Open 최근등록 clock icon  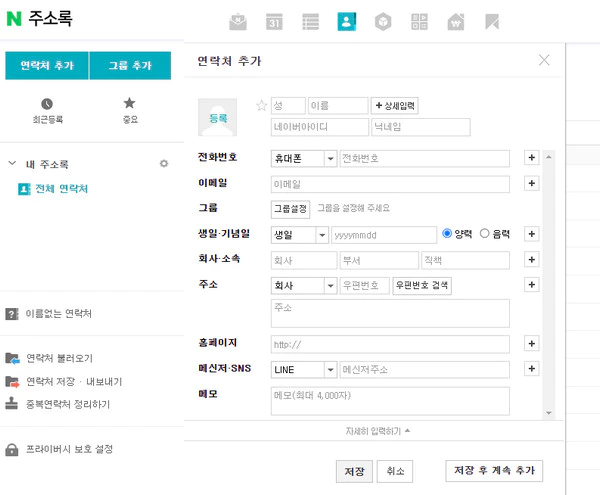(x=47, y=104)
